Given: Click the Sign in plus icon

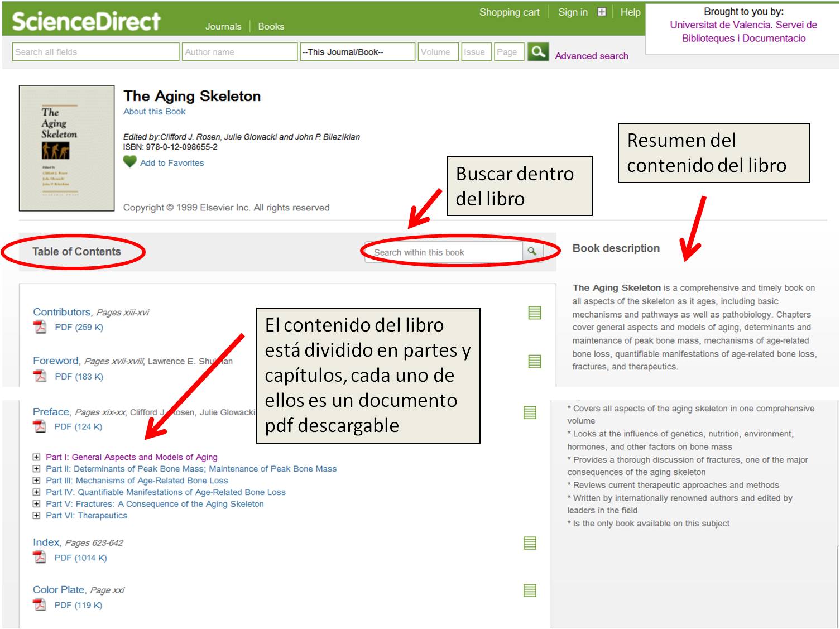Looking at the screenshot, I should pyautogui.click(x=601, y=12).
